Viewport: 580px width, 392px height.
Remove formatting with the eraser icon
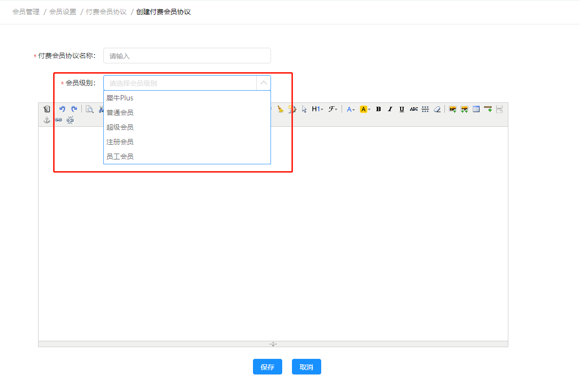tap(437, 109)
